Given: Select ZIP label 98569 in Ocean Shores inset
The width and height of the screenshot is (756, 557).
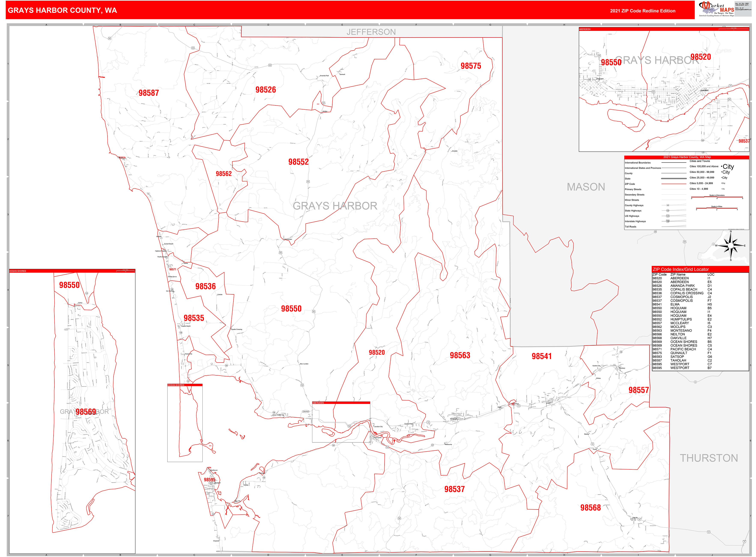Looking at the screenshot, I should tap(86, 412).
